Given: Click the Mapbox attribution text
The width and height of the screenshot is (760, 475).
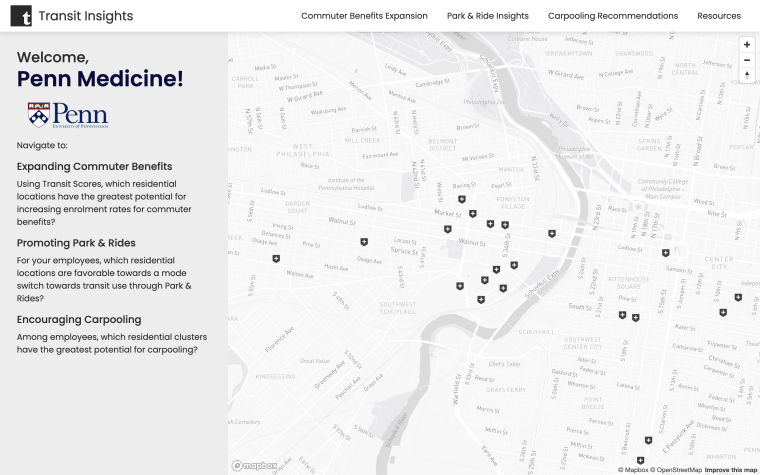Looking at the screenshot, I should pyautogui.click(x=633, y=470).
